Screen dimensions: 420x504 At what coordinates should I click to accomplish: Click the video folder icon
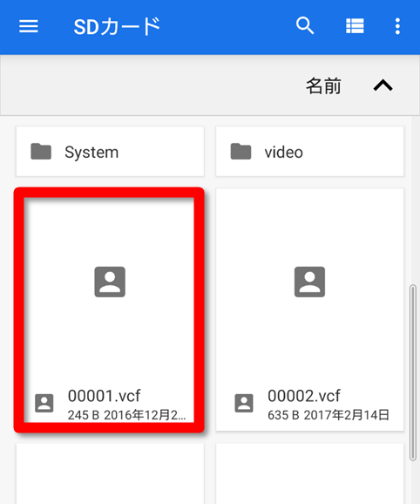click(x=240, y=152)
